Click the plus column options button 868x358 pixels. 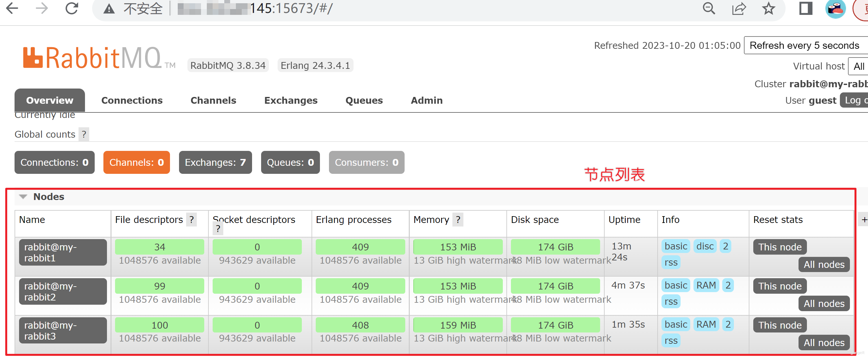(863, 220)
